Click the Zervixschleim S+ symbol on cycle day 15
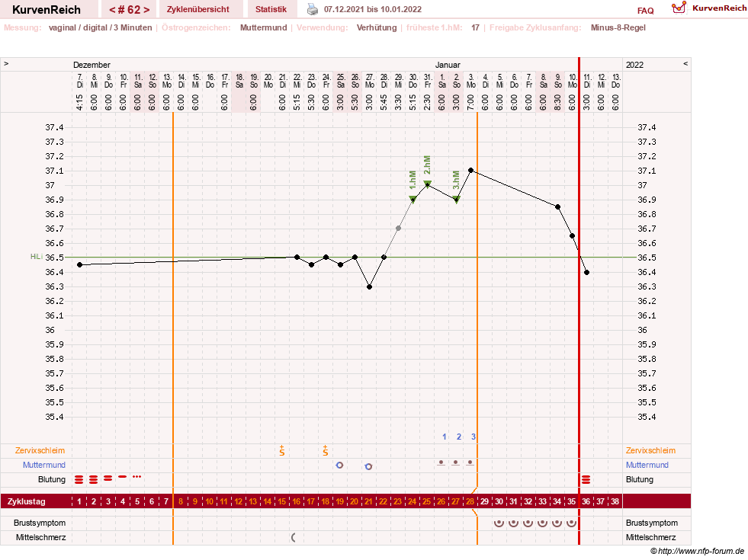The image size is (748, 560). point(282,450)
